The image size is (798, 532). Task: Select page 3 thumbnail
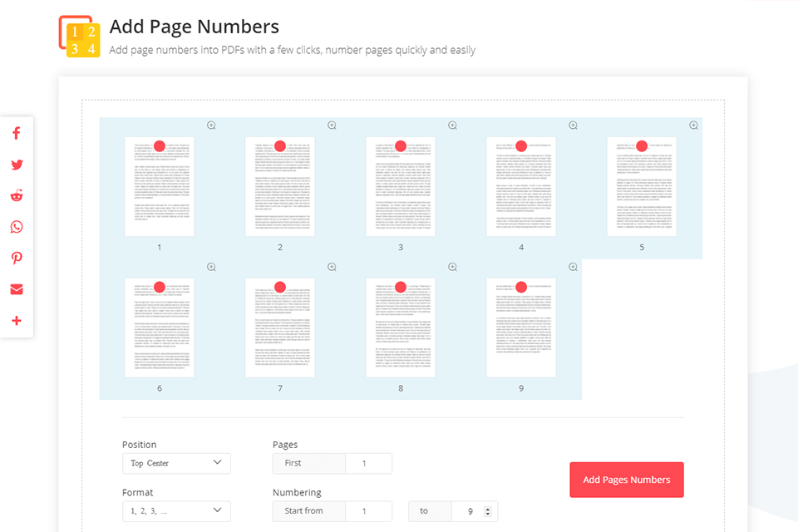point(401,186)
